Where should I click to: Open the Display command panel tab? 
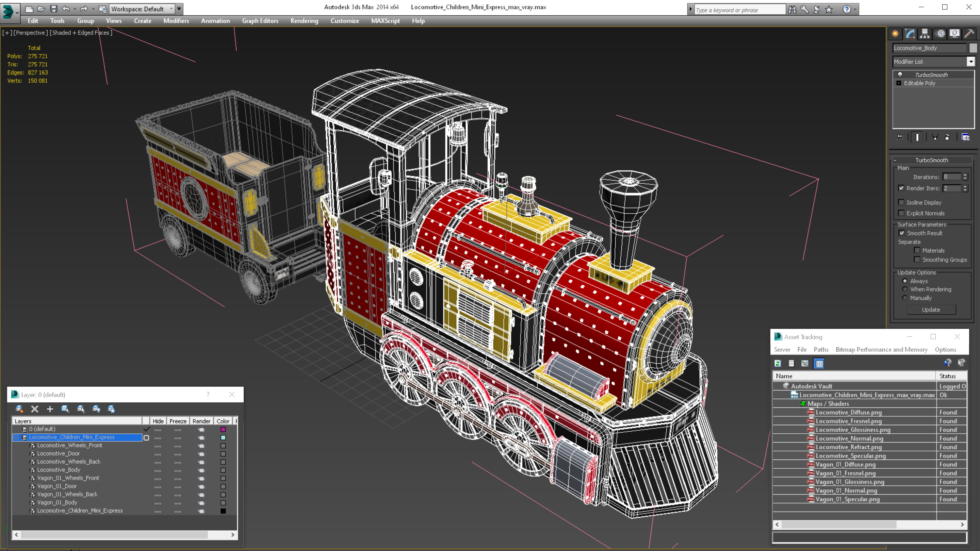[x=954, y=34]
